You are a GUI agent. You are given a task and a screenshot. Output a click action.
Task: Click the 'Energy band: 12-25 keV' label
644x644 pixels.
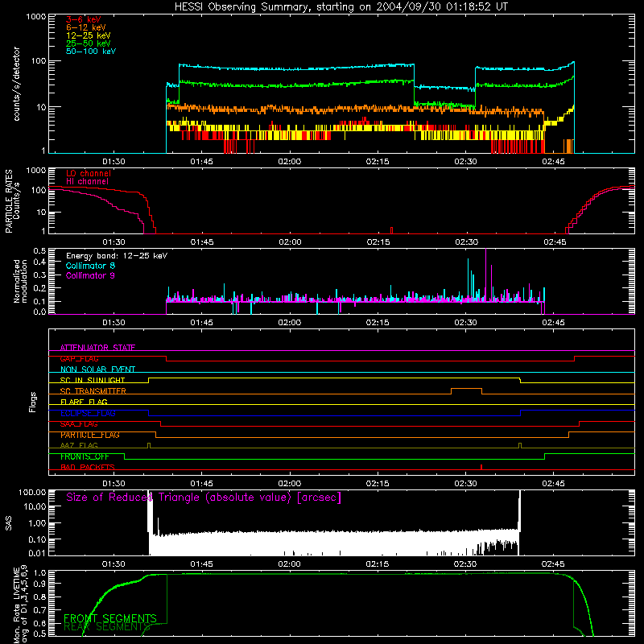pyautogui.click(x=117, y=256)
